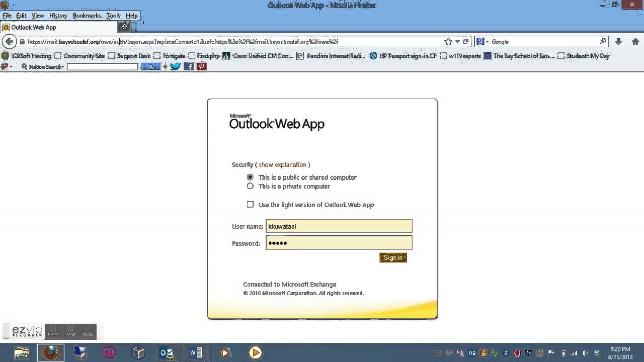Screen dimensions: 644x362
Task: Open the First.php bookmark
Action: click(204, 56)
